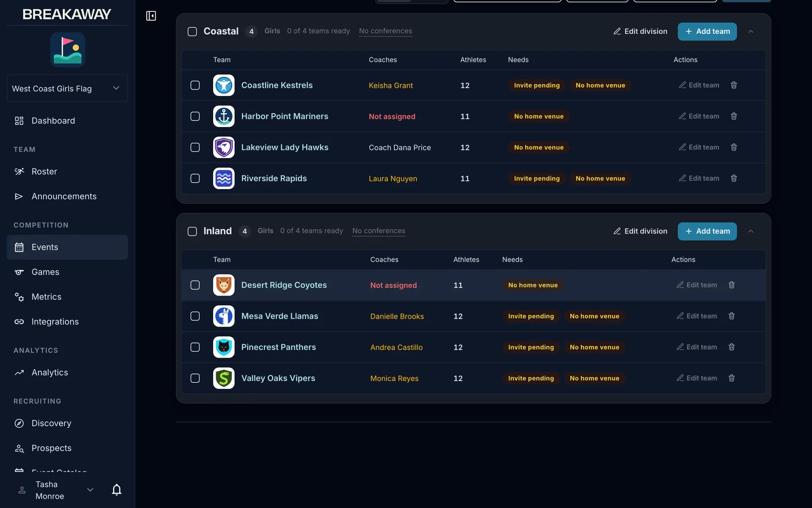Collapse the Coastal division section
This screenshot has width=812, height=508.
(751, 31)
